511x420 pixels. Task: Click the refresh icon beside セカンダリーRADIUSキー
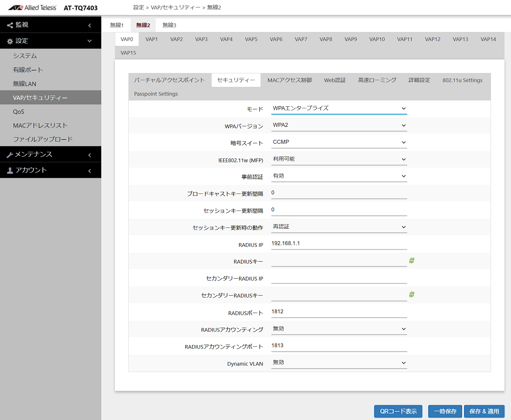click(x=412, y=295)
